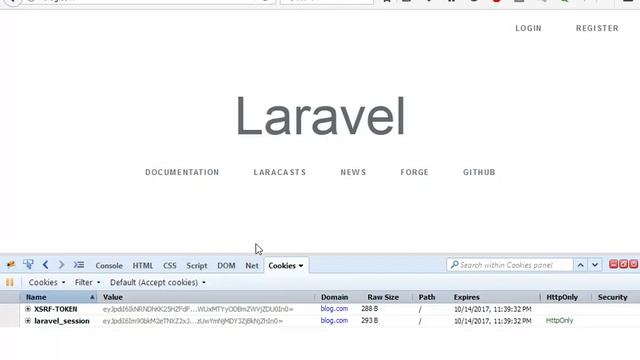Expand the laravel_session cookie row

coord(28,321)
